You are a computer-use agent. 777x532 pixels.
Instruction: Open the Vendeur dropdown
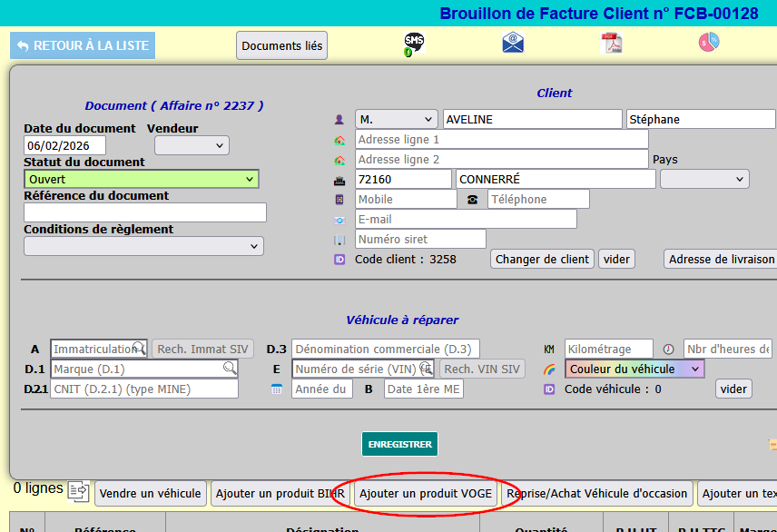click(192, 145)
